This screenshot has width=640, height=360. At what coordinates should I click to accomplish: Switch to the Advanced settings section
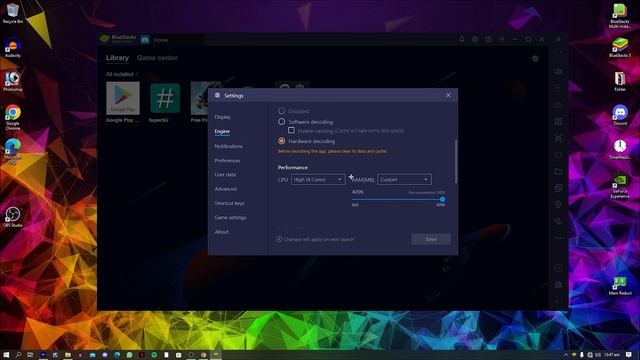click(225, 189)
